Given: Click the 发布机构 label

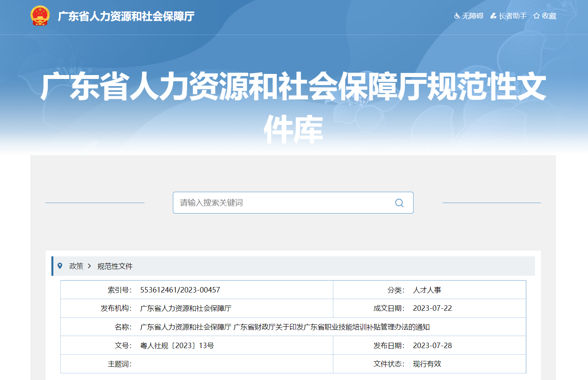Looking at the screenshot, I should tap(116, 308).
